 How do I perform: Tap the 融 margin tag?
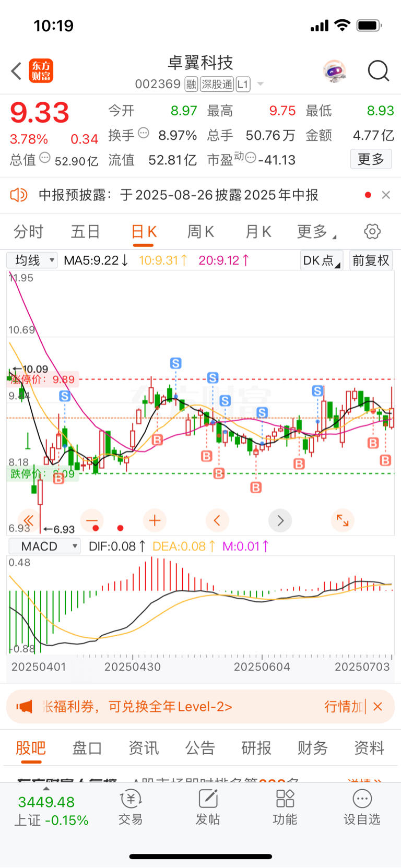191,84
